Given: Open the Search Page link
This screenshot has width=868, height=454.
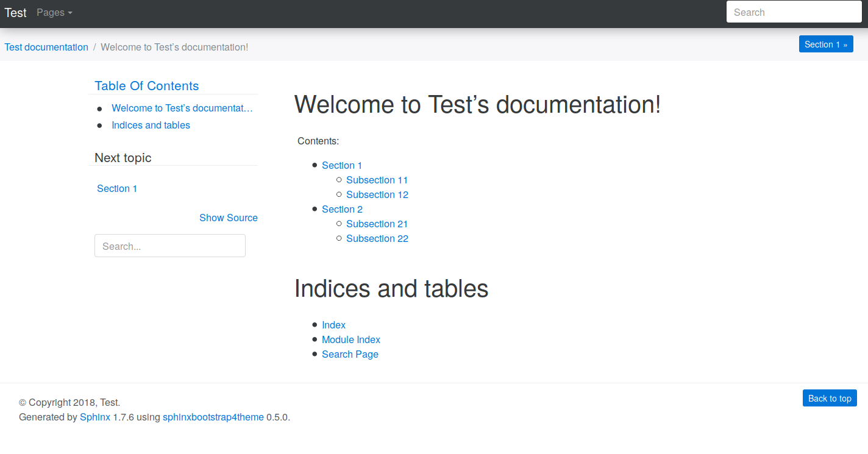Looking at the screenshot, I should pyautogui.click(x=350, y=354).
